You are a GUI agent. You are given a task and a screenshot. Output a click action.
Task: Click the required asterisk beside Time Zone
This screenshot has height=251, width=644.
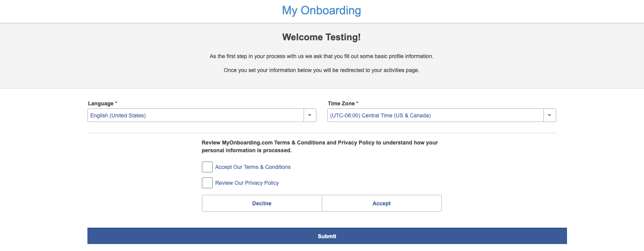pos(357,103)
